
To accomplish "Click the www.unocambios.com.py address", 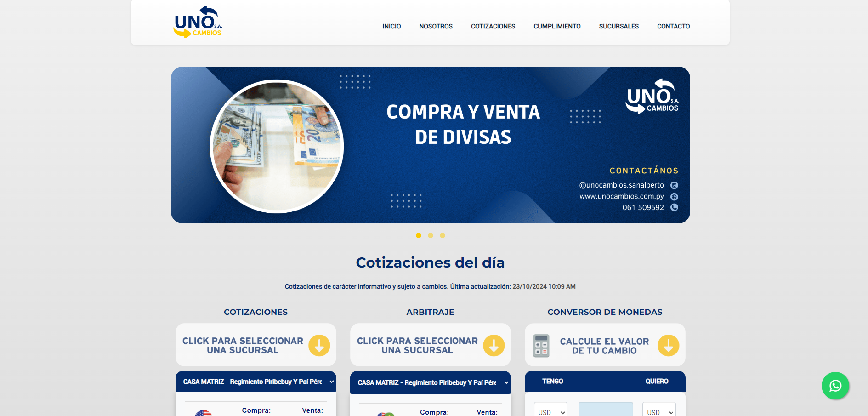I will (622, 196).
